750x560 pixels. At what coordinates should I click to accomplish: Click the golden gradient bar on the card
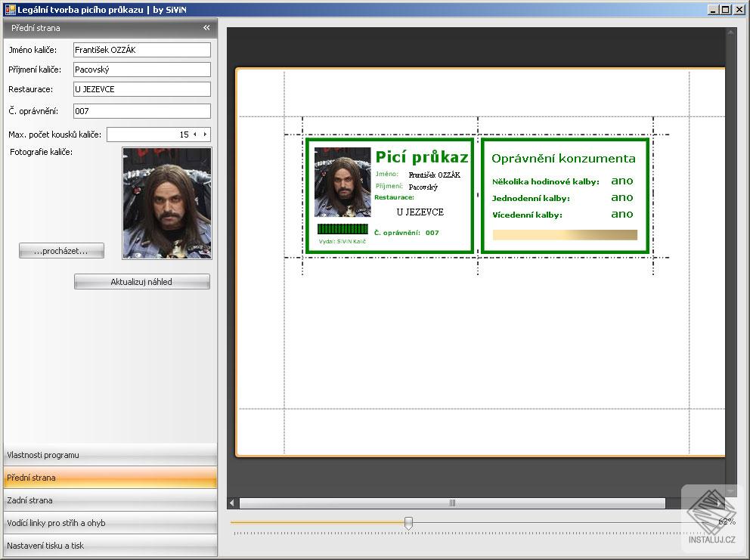pyautogui.click(x=565, y=235)
